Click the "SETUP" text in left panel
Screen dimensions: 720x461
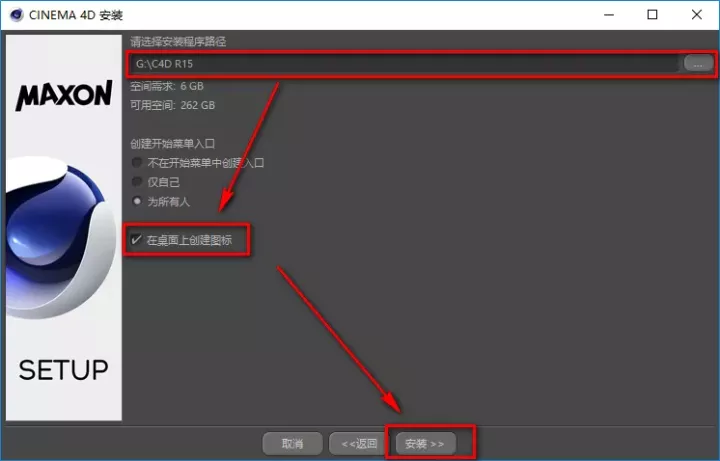pos(63,370)
